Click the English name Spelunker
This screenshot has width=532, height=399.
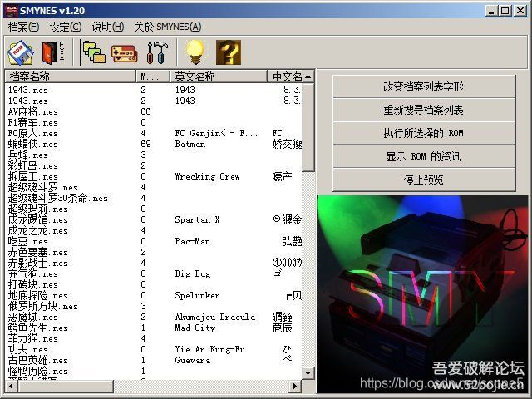[x=197, y=296]
